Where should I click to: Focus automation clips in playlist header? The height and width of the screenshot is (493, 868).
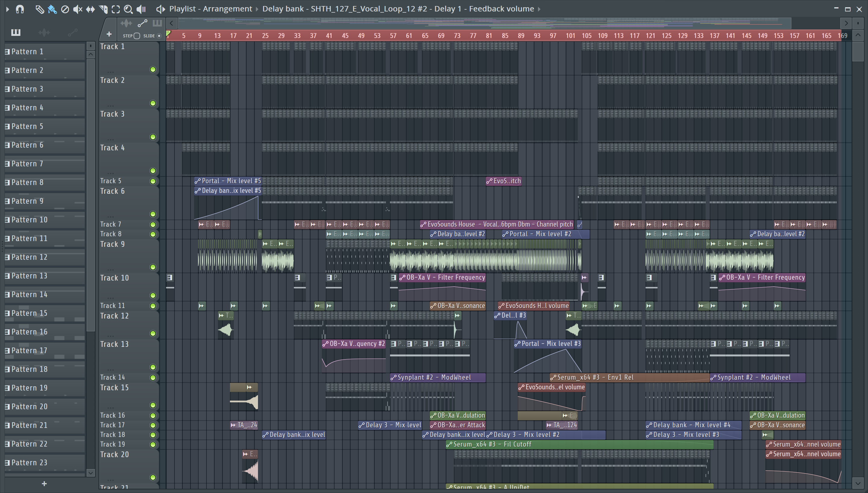coord(142,23)
